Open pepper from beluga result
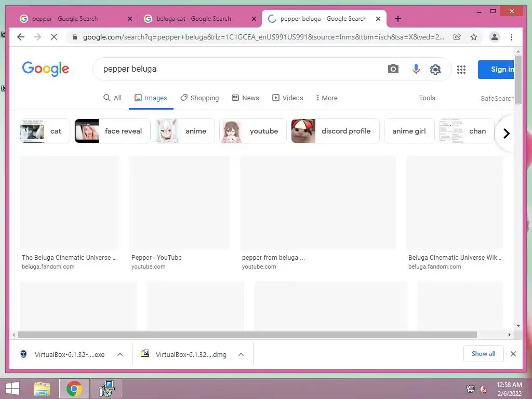 coord(273,258)
